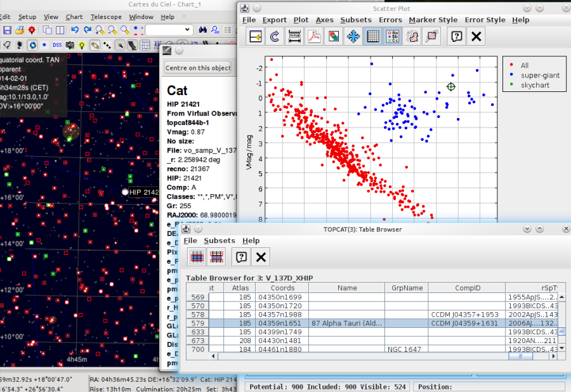Screen dimensions: 571x392
Task: Open the Axes menu in Scatter Plot
Action: [324, 20]
